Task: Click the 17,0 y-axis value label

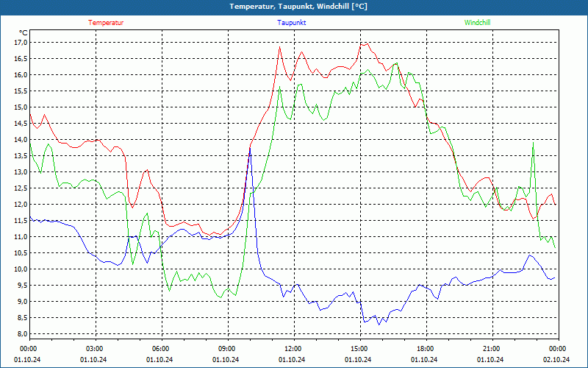Action: (21, 43)
